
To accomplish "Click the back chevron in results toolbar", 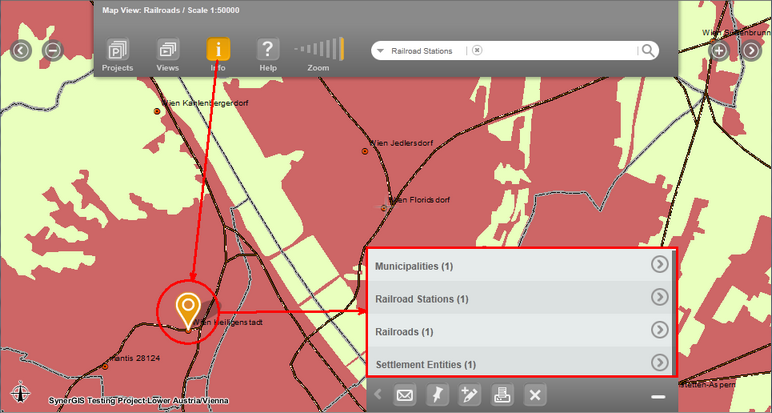I will click(378, 394).
